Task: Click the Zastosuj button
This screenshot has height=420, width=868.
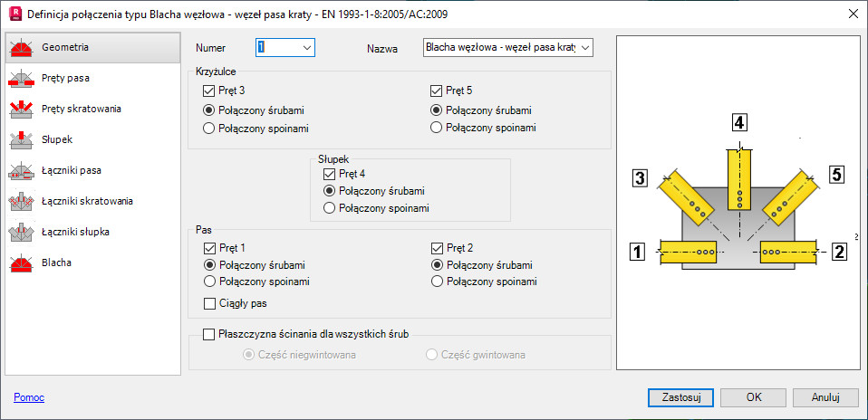Action: [680, 397]
